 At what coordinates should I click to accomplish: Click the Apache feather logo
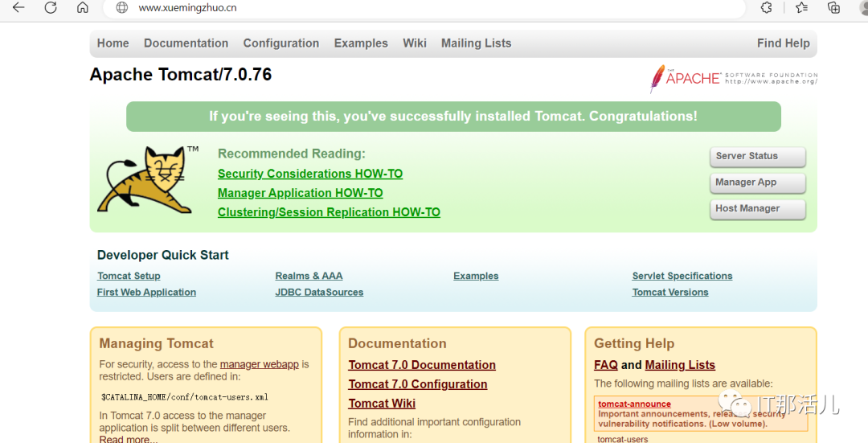(x=734, y=78)
